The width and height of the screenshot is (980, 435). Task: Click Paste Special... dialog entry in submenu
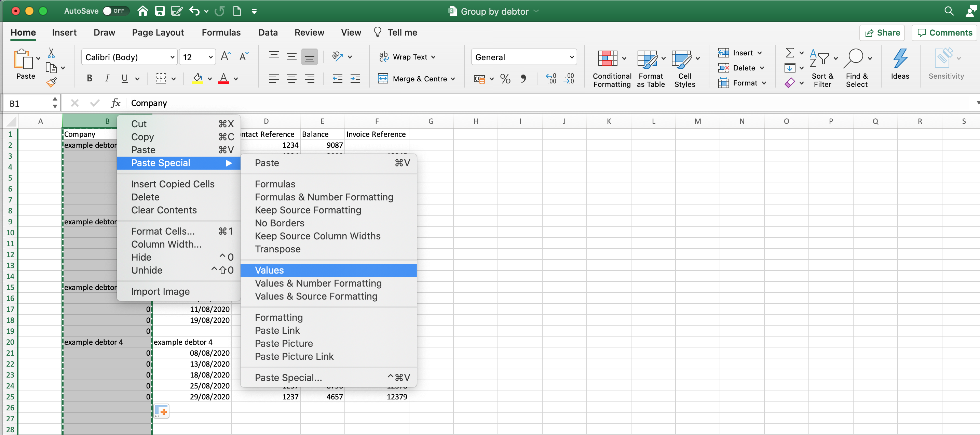click(x=288, y=378)
